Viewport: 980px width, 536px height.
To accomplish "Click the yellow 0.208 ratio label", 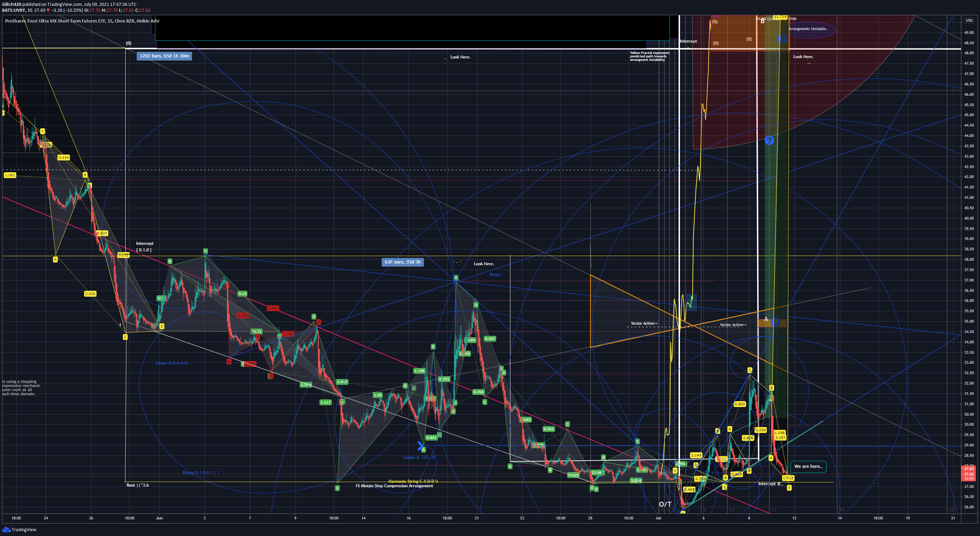I will (761, 430).
